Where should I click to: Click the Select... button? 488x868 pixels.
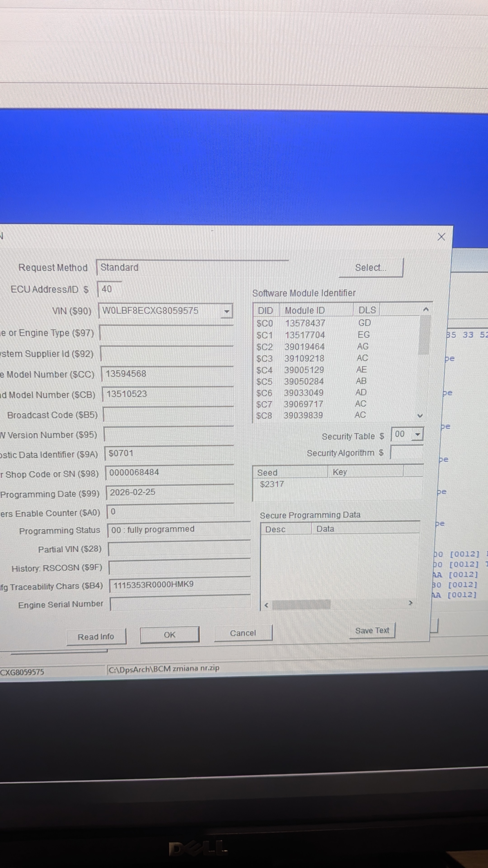(x=371, y=268)
